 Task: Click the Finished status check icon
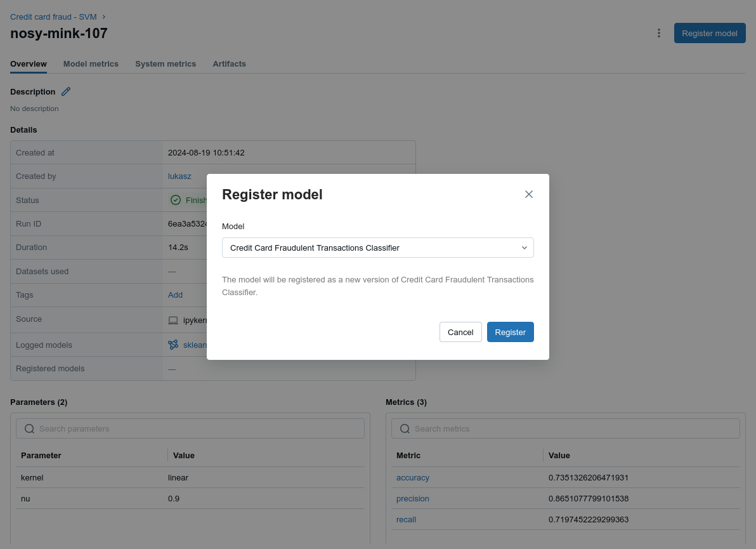176,200
